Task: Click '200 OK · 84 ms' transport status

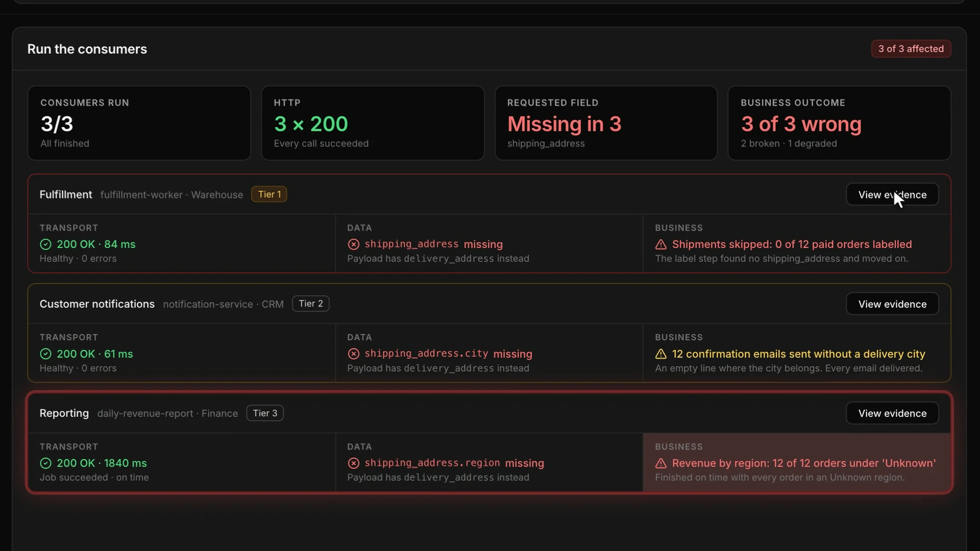Action: coord(96,244)
